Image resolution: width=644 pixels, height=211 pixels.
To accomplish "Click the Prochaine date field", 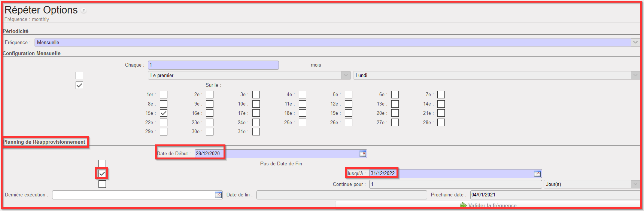I will 554,195.
